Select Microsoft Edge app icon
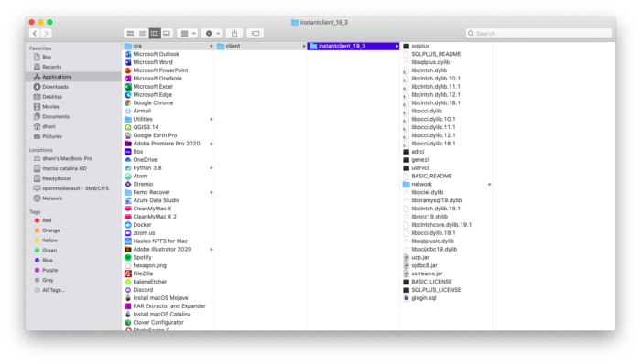Image resolution: width=641 pixels, height=364 pixels. tap(128, 95)
